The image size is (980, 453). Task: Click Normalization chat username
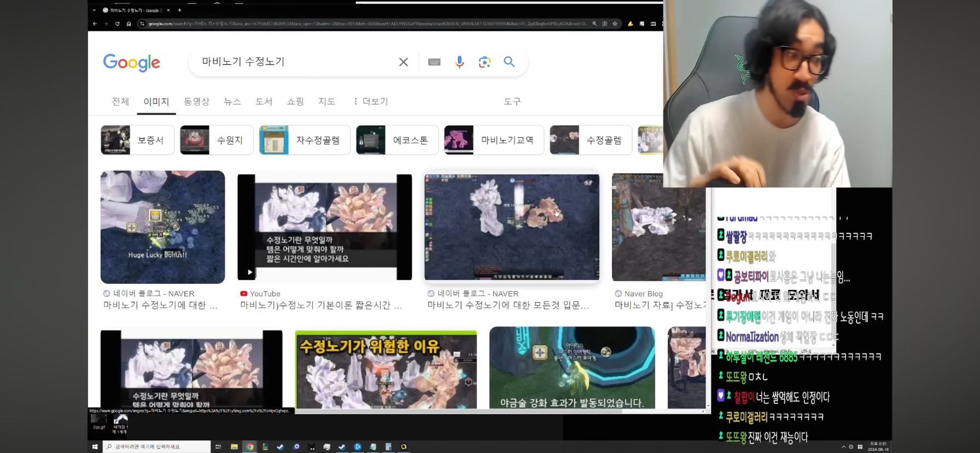click(752, 336)
